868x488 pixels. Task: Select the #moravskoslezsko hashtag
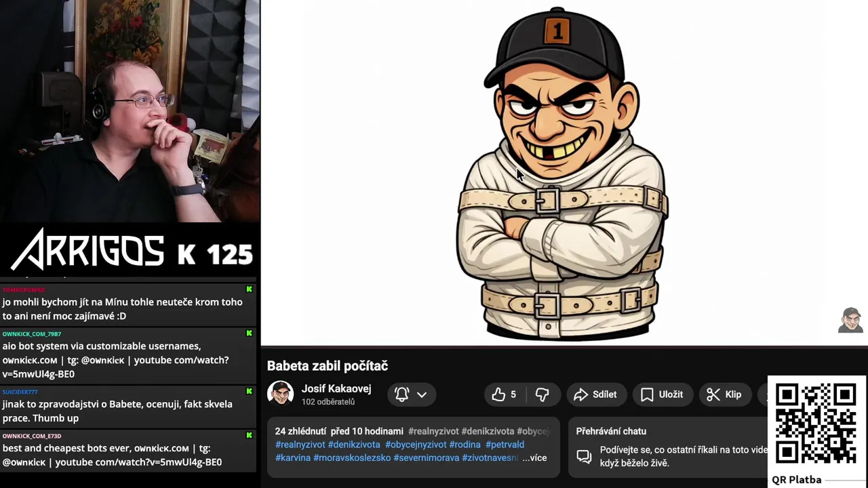pyautogui.click(x=352, y=458)
